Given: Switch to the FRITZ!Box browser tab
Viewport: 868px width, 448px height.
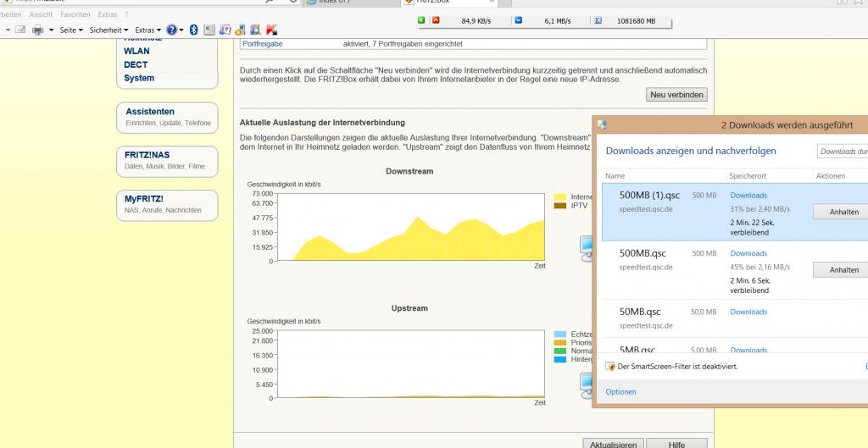Looking at the screenshot, I should (448, 3).
